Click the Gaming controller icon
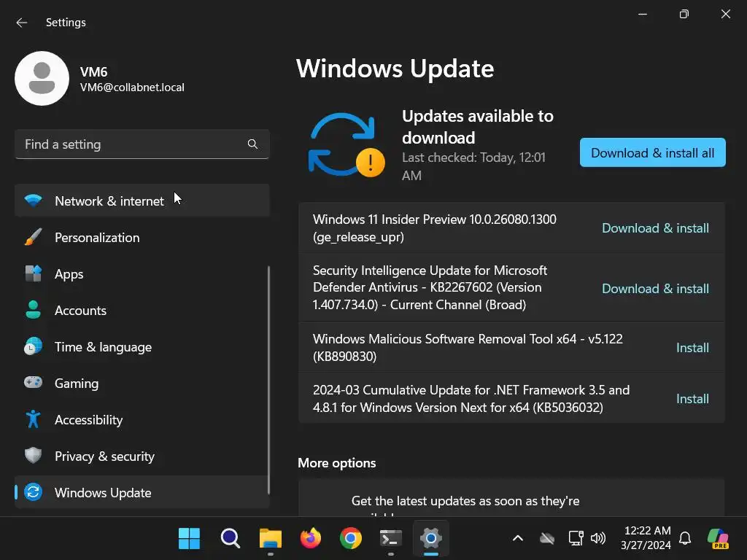This screenshot has width=747, height=560. tap(33, 383)
